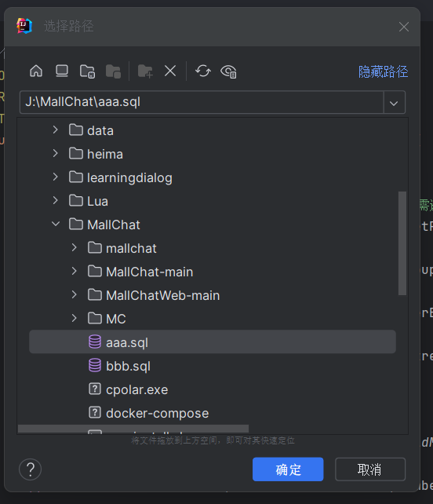The width and height of the screenshot is (433, 504).
Task: Click the path input field
Action: click(x=202, y=102)
